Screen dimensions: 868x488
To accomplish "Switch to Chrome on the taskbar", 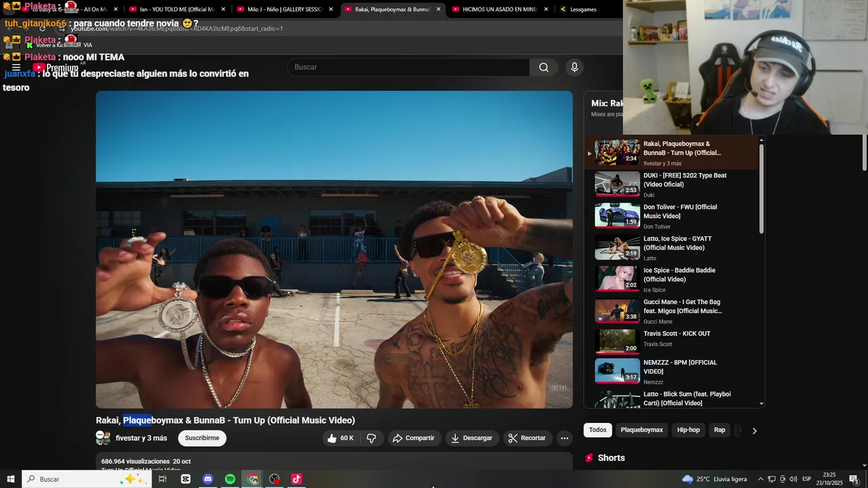I will [253, 479].
